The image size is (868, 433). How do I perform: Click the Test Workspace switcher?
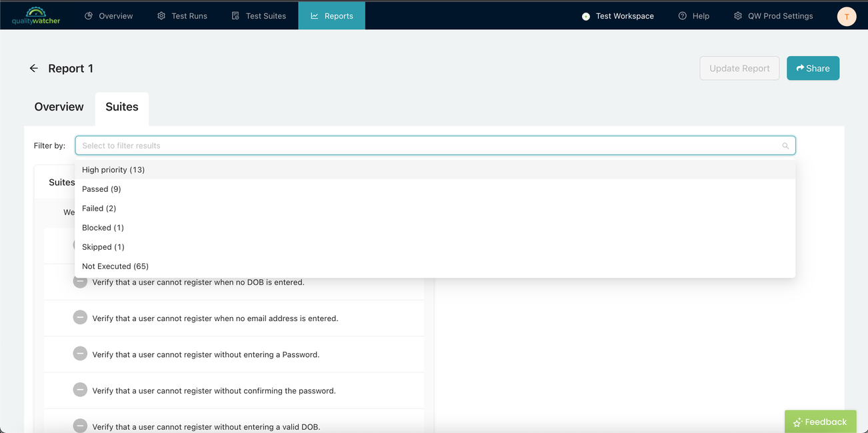[618, 16]
